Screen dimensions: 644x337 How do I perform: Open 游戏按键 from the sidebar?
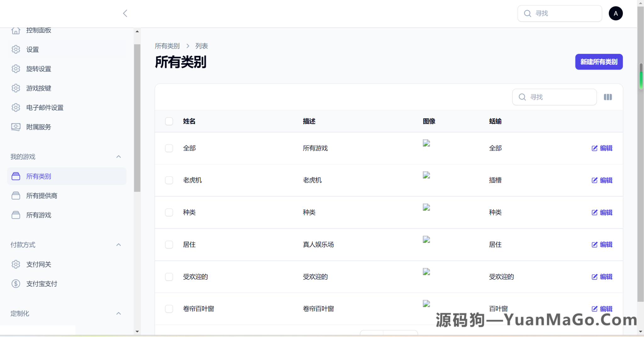coord(16,88)
